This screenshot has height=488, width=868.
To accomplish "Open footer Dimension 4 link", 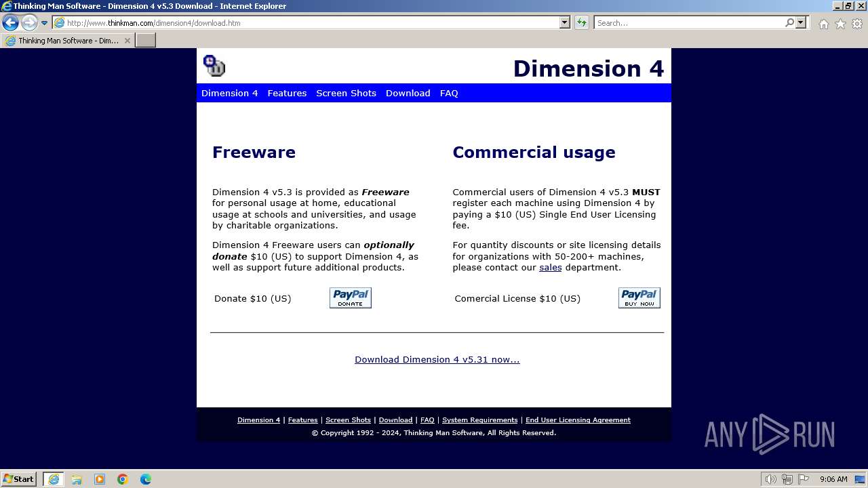I will click(258, 420).
